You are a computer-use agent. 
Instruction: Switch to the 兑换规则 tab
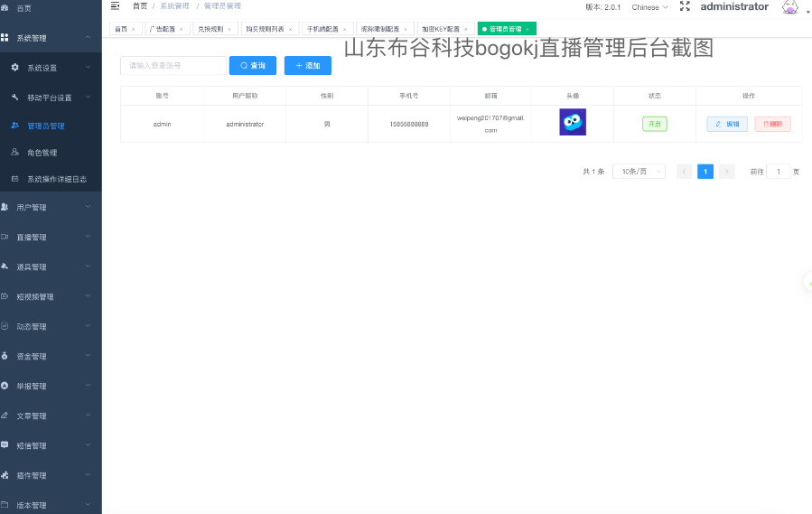pyautogui.click(x=210, y=29)
